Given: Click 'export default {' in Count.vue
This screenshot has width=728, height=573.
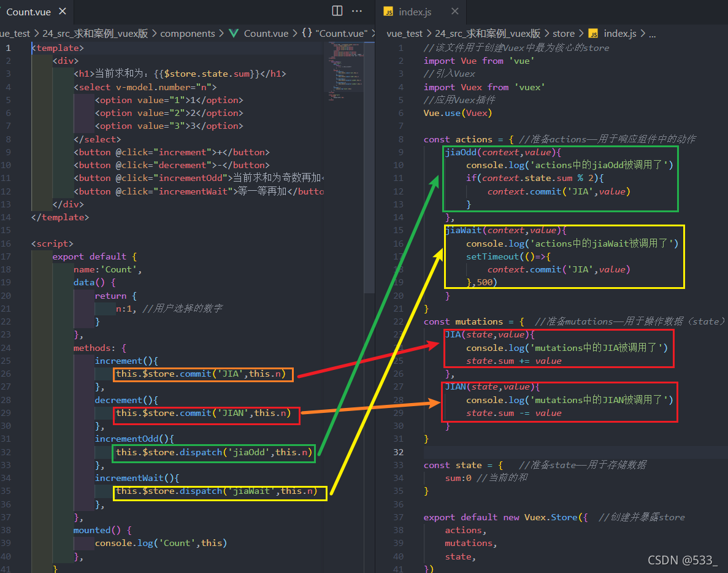Looking at the screenshot, I should pyautogui.click(x=94, y=257).
